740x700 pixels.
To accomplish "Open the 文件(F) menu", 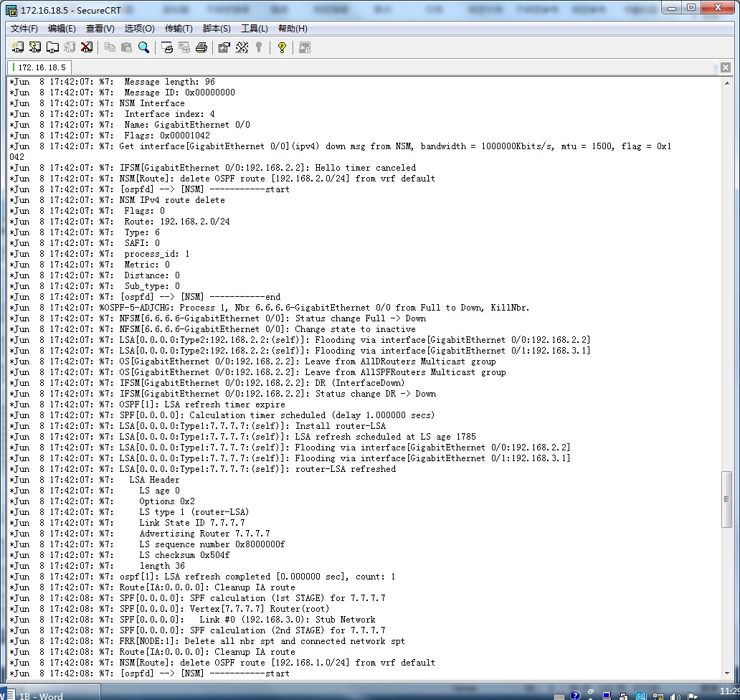I will (24, 29).
